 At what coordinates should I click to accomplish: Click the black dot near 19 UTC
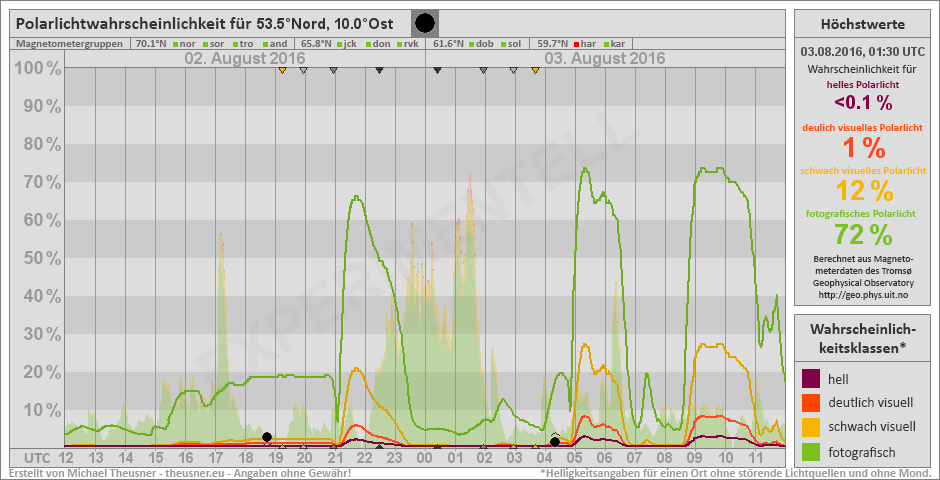267,437
